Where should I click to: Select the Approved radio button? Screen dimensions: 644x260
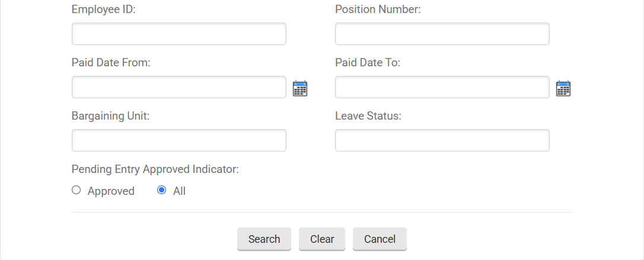pos(76,190)
